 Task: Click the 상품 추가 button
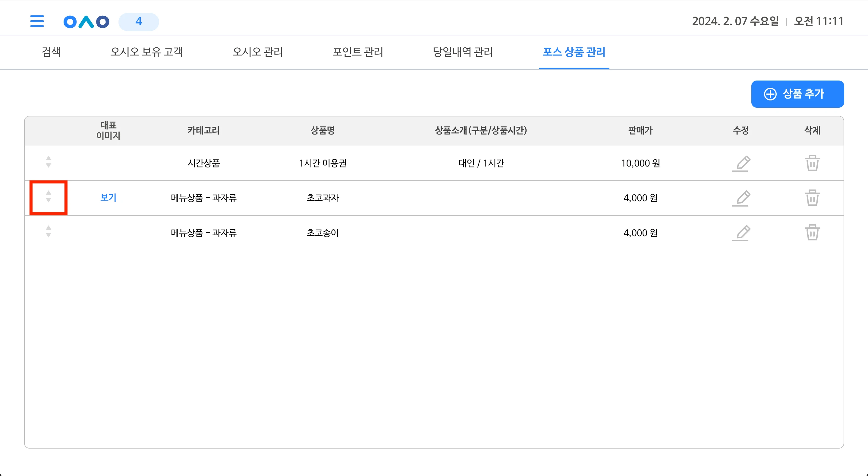pos(797,94)
